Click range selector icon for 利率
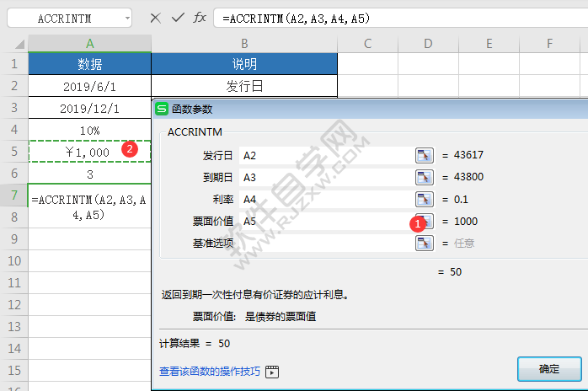 click(x=425, y=199)
